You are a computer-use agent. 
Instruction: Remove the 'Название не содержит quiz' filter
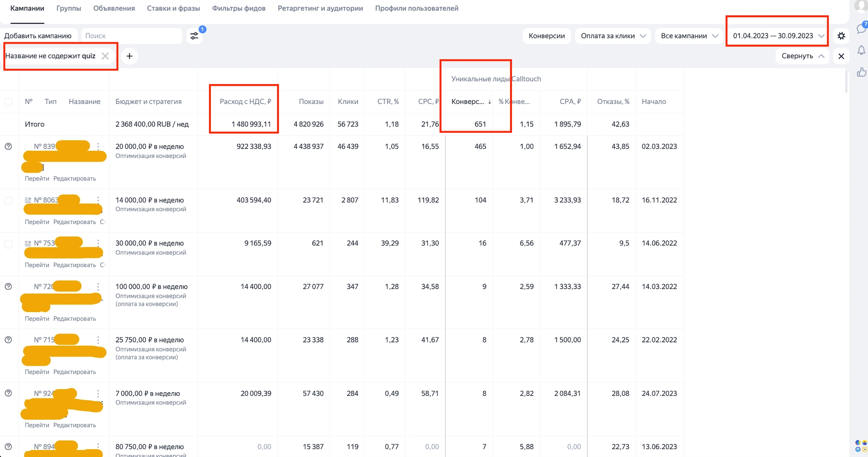click(x=105, y=56)
